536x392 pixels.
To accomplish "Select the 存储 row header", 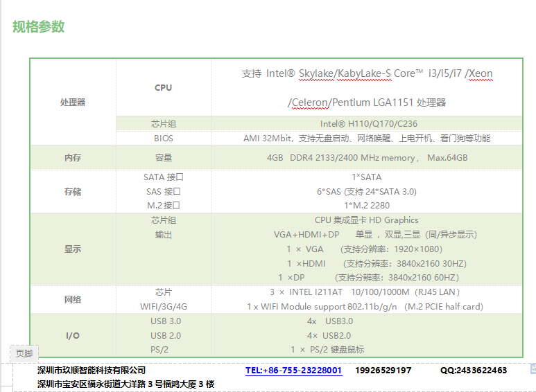I will (73, 192).
